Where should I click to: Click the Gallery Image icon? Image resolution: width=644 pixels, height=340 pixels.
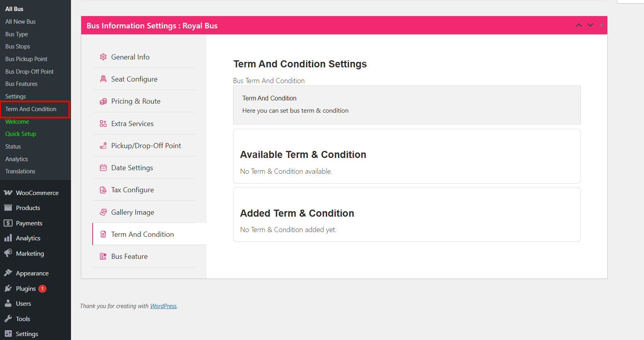coord(103,212)
